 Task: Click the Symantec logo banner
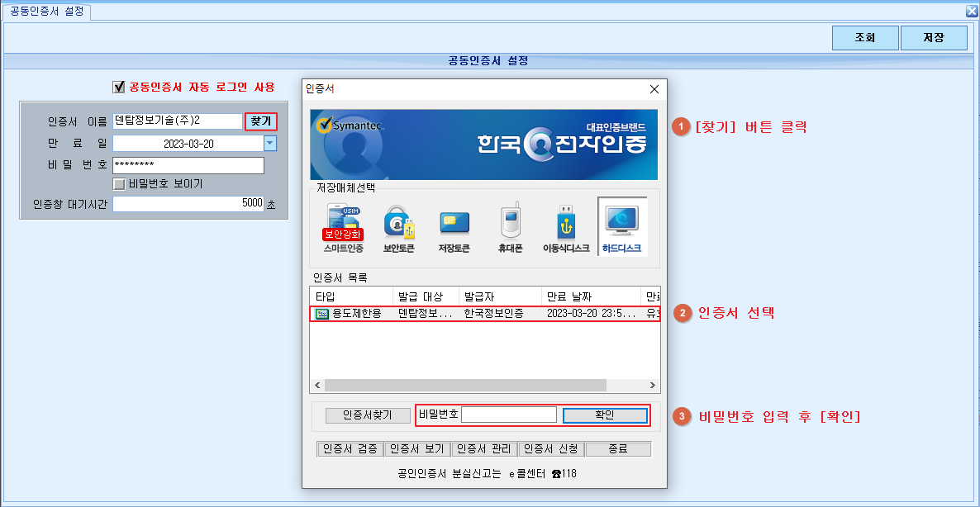pyautogui.click(x=483, y=145)
